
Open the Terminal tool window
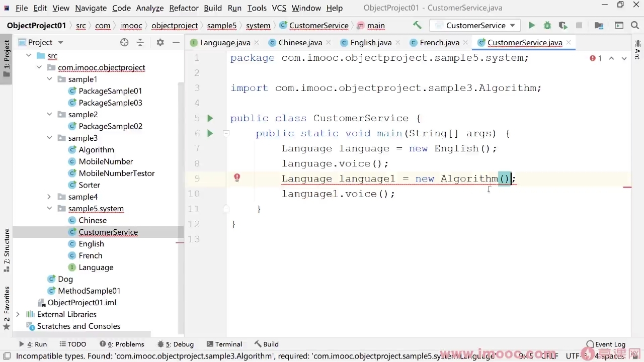click(224, 344)
